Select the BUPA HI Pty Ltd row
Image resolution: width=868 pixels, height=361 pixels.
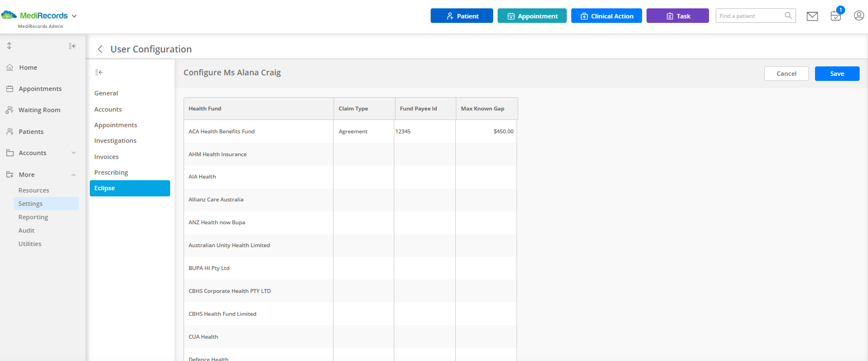click(x=350, y=268)
